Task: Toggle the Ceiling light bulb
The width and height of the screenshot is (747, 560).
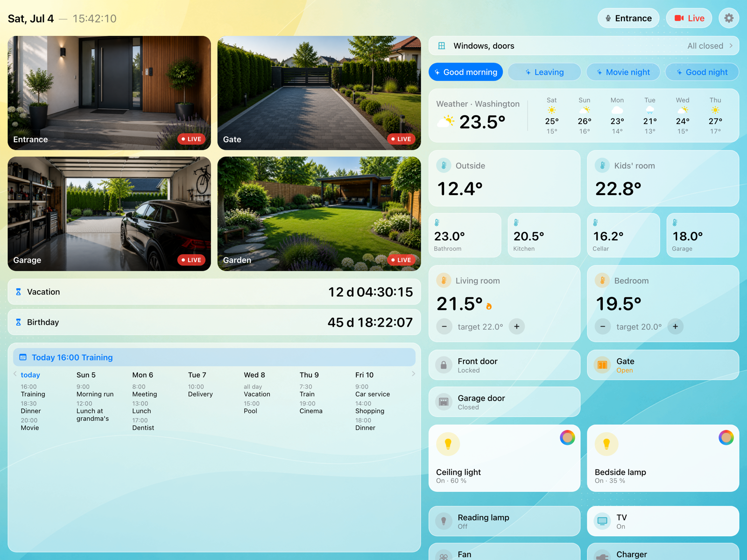Action: (x=448, y=444)
